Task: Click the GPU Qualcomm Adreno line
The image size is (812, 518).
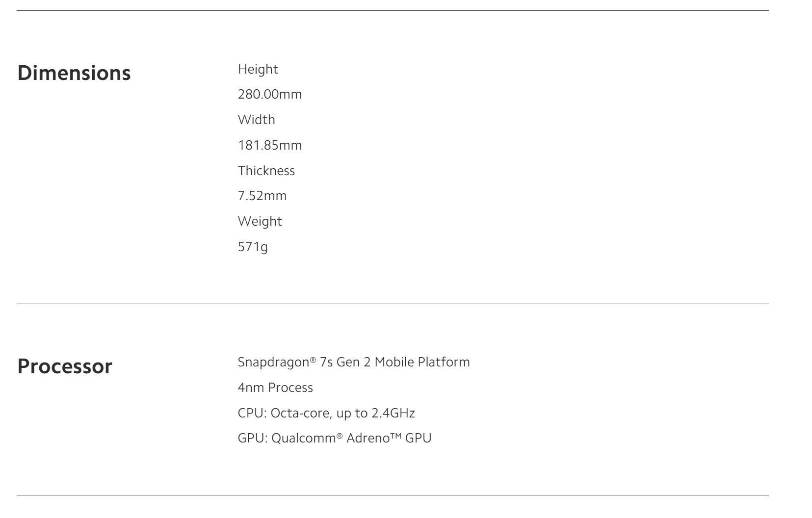Action: [x=334, y=438]
